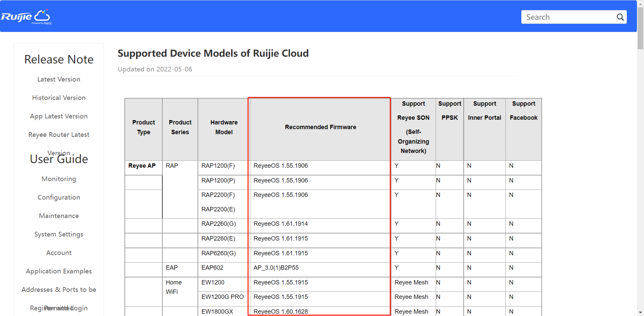The height and width of the screenshot is (316, 644).
Task: Open Application Examples section
Action: (x=59, y=271)
